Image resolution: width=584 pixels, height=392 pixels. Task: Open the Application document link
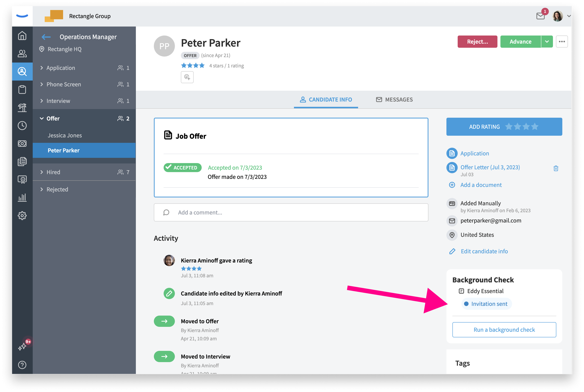click(x=474, y=153)
